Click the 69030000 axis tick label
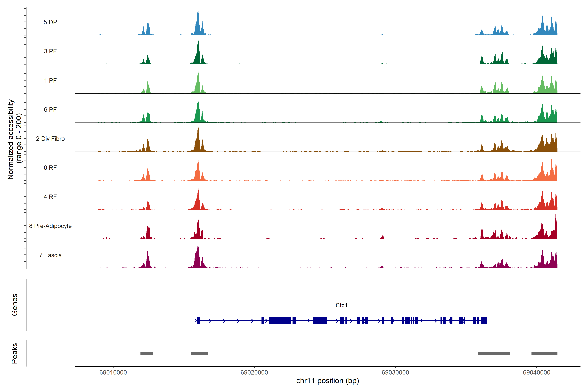 (395, 372)
